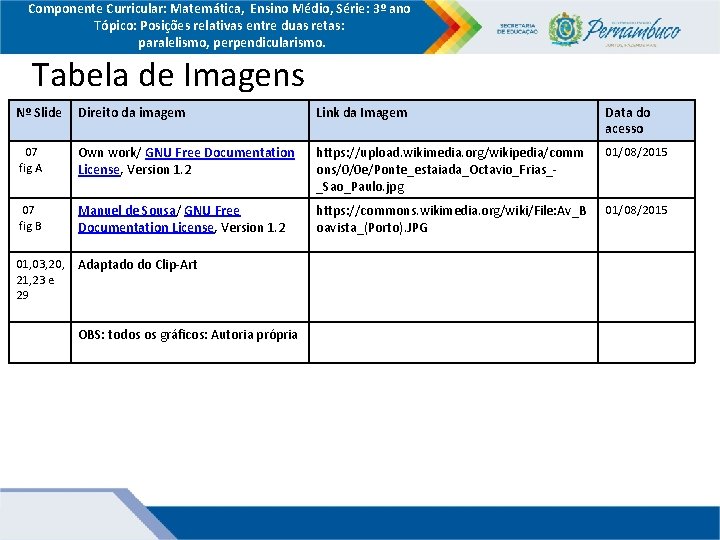Click the 'Tópico: Posições relativas entre duas retas' line
The image size is (720, 540).
click(219, 26)
